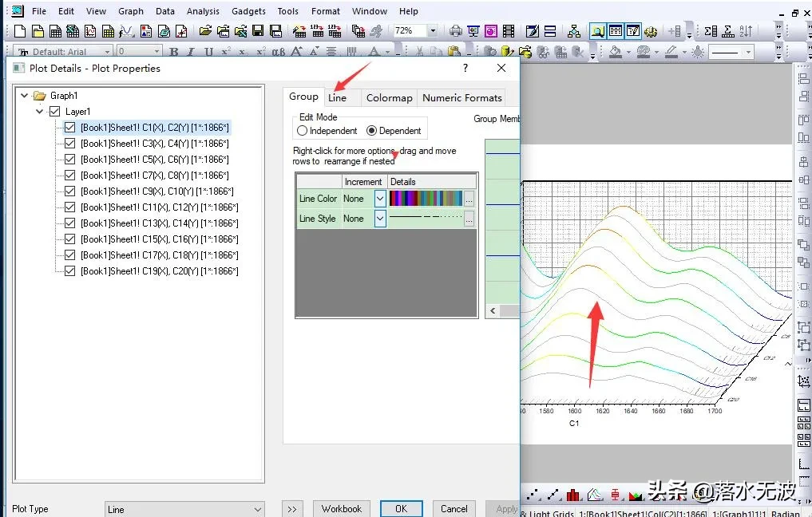Collapse the Graph1 tree node
The height and width of the screenshot is (517, 812).
pyautogui.click(x=24, y=96)
